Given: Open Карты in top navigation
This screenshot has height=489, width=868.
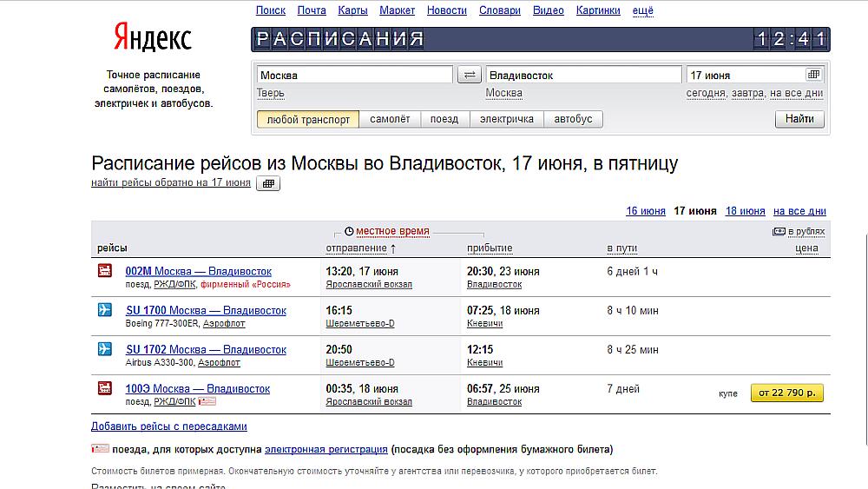Looking at the screenshot, I should click(x=352, y=10).
